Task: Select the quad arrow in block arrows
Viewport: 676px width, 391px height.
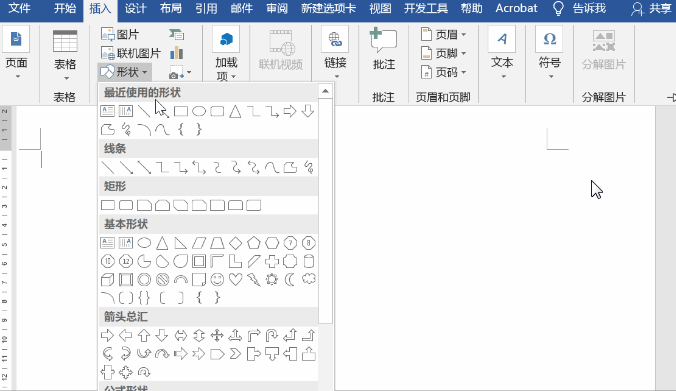Action: 217,335
